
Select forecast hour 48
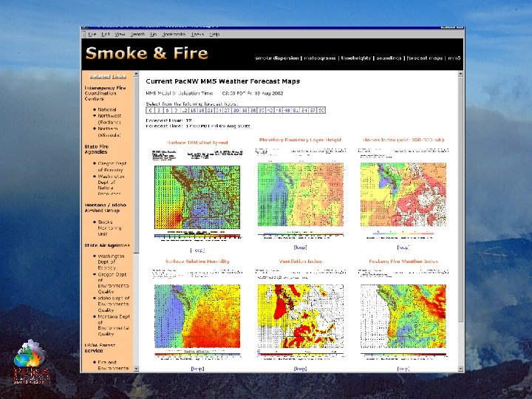(x=287, y=110)
